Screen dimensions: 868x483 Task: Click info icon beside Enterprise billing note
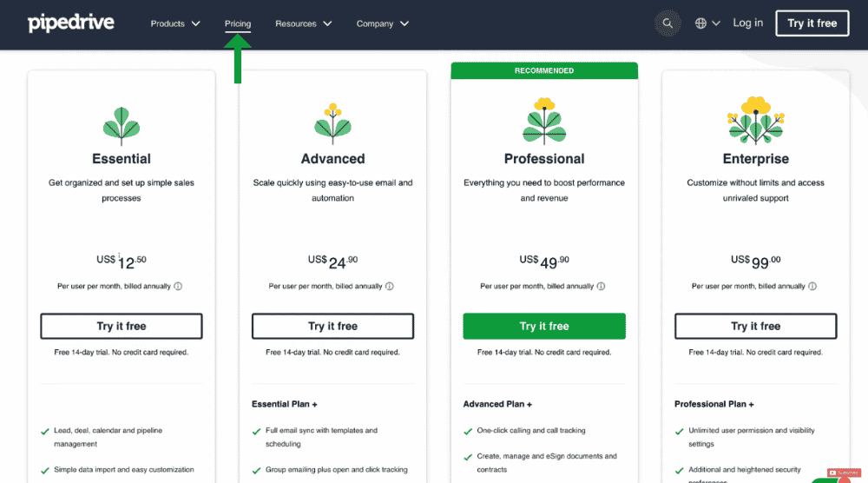point(812,287)
